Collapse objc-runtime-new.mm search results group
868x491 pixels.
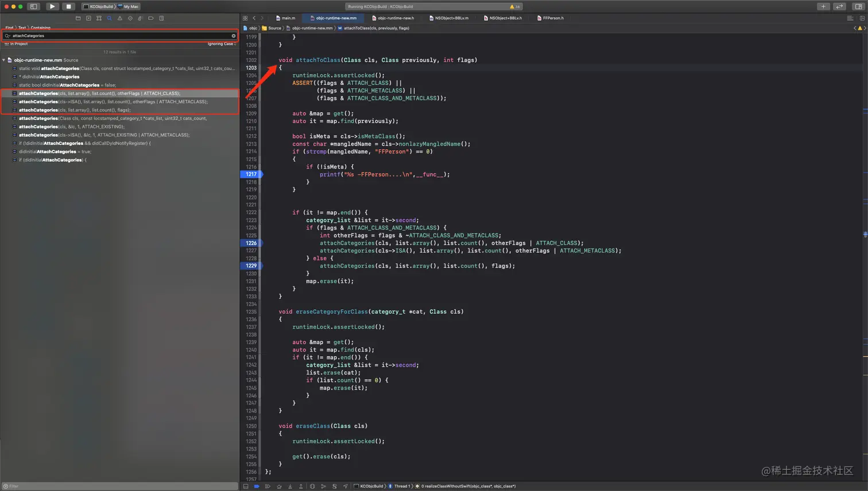(x=3, y=60)
